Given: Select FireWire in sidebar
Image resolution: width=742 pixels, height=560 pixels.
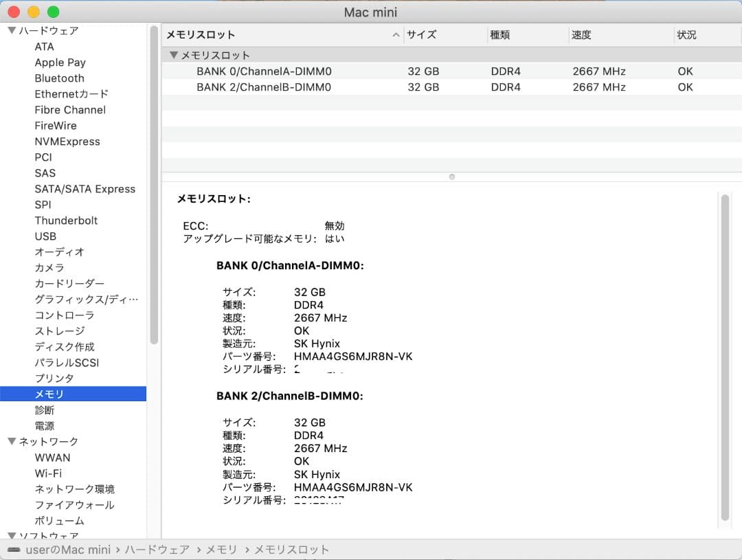Looking at the screenshot, I should (x=56, y=126).
